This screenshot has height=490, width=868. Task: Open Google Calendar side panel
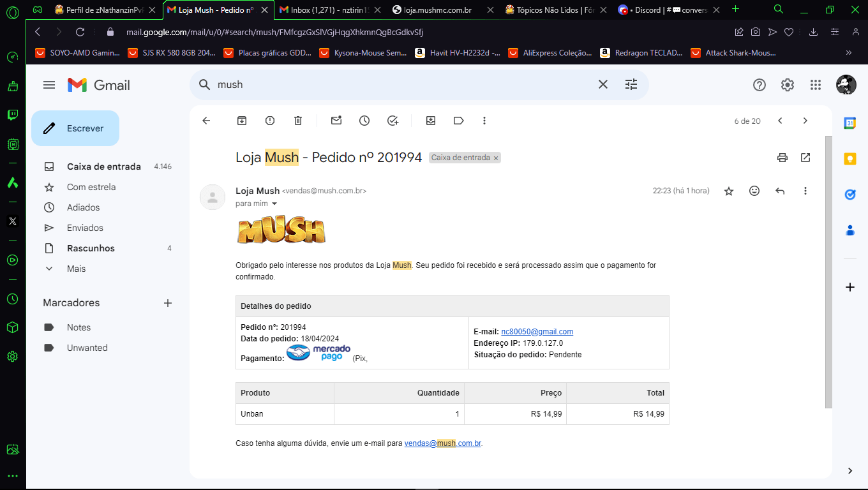(x=850, y=123)
